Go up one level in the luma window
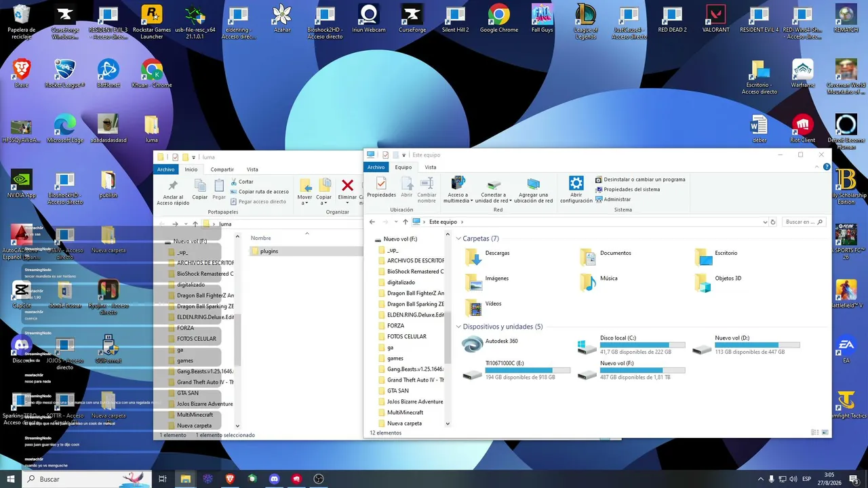 (195, 224)
